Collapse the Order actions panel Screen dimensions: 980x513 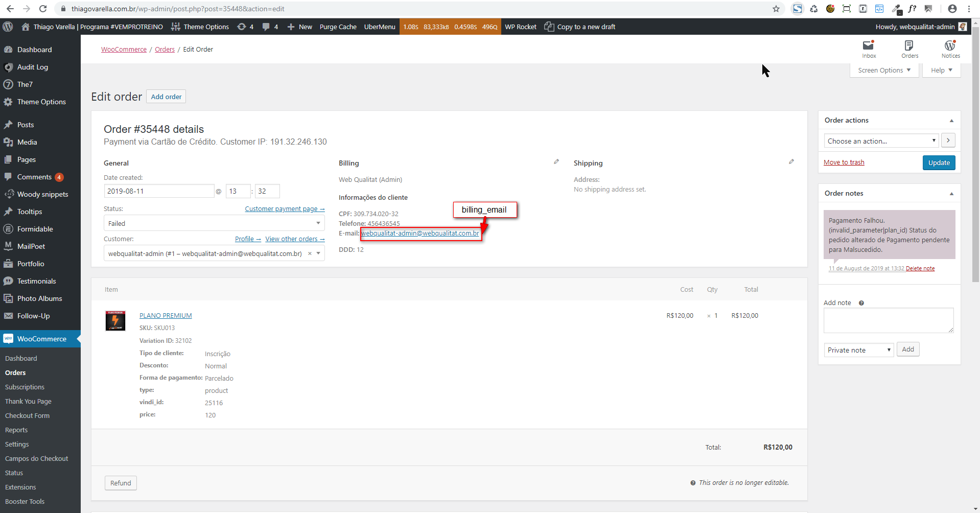pyautogui.click(x=951, y=121)
